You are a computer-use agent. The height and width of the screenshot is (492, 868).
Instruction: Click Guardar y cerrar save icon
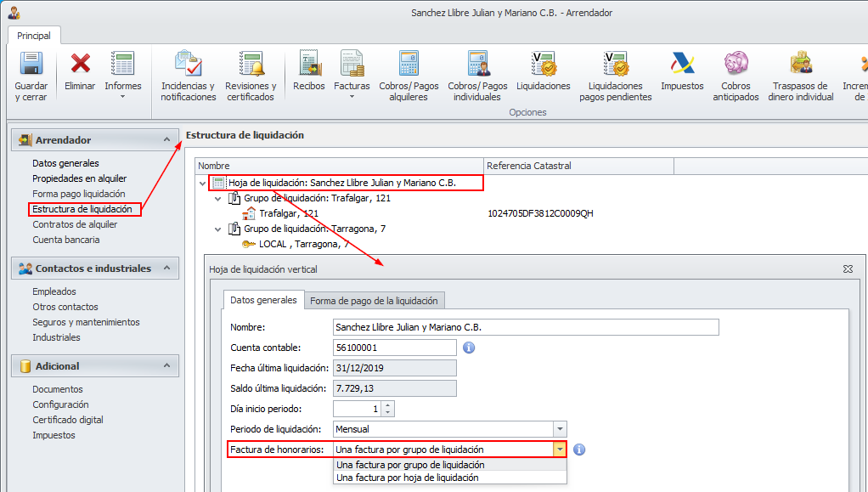[x=31, y=63]
